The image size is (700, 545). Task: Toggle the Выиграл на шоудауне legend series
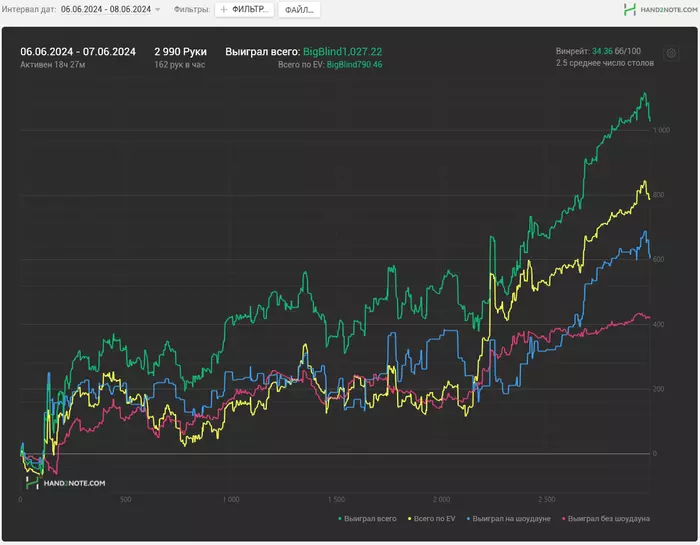(508, 519)
